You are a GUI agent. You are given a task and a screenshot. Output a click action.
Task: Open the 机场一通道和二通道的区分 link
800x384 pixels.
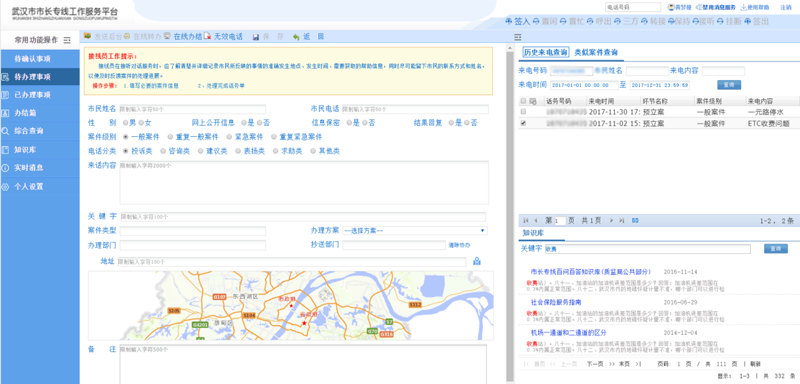pos(568,332)
